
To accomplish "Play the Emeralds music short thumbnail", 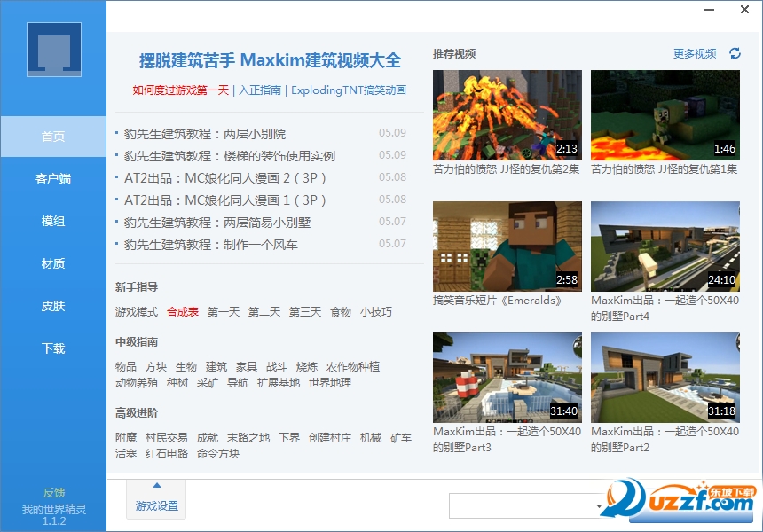I will pyautogui.click(x=507, y=246).
